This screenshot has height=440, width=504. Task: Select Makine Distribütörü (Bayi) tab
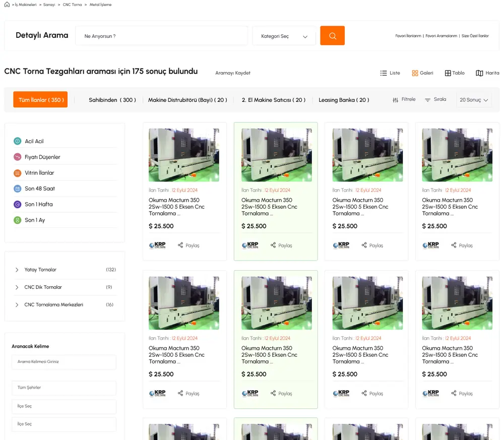[187, 100]
